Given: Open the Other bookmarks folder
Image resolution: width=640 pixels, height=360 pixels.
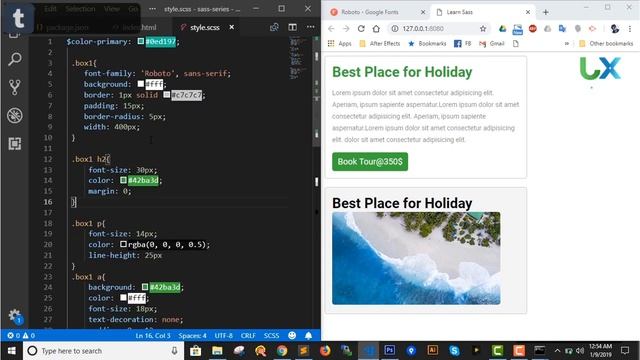Looking at the screenshot, I should [606, 43].
